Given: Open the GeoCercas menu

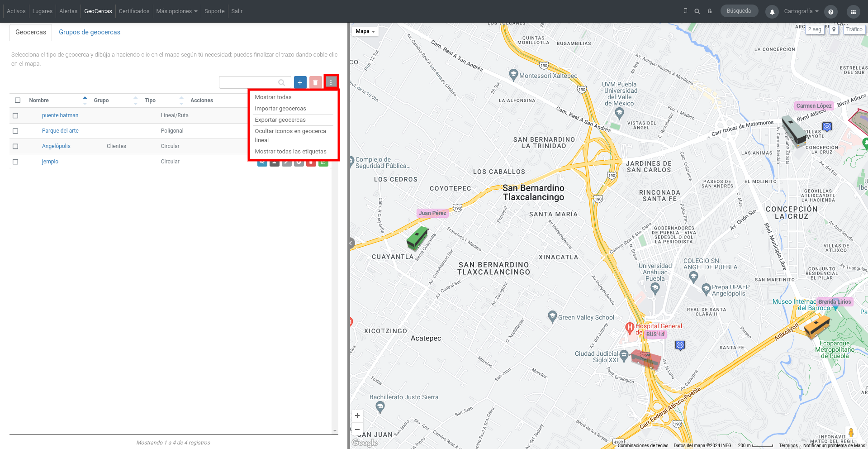Looking at the screenshot, I should [x=98, y=11].
